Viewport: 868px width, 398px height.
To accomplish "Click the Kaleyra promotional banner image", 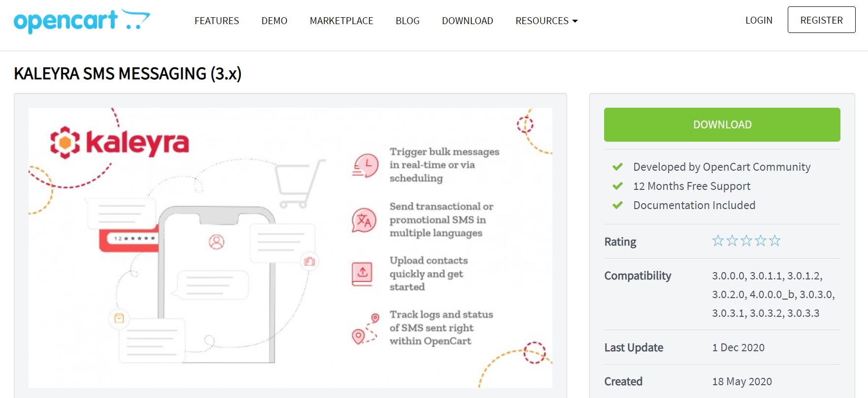I will click(290, 248).
